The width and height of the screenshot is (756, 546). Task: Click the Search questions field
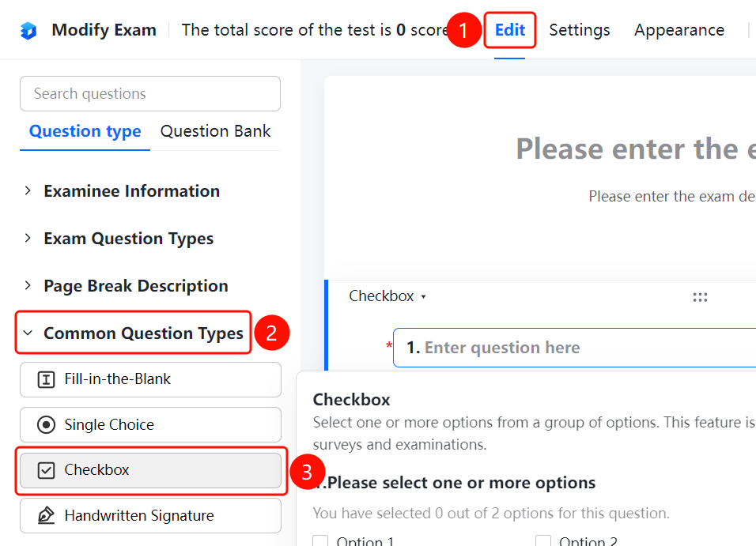[150, 93]
